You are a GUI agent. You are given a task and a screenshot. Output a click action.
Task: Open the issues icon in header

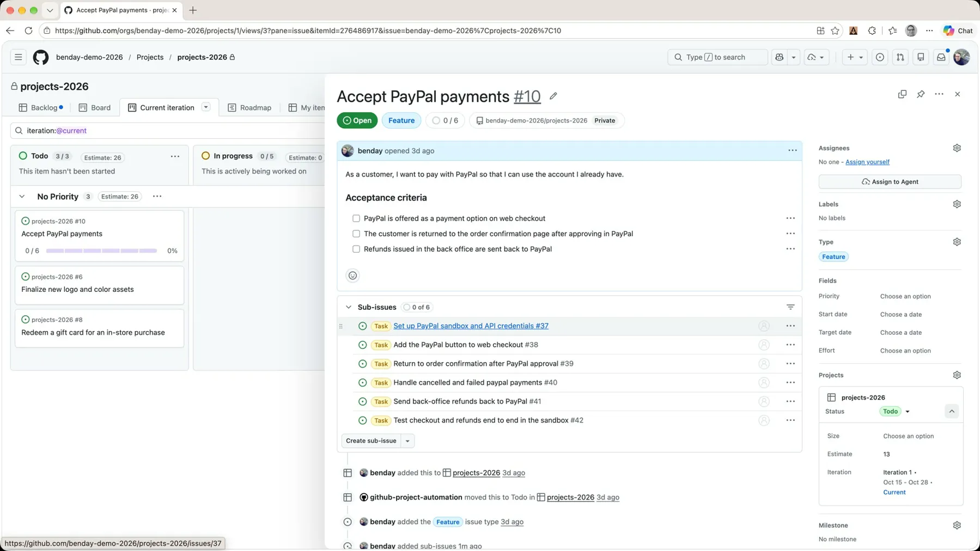(x=880, y=57)
